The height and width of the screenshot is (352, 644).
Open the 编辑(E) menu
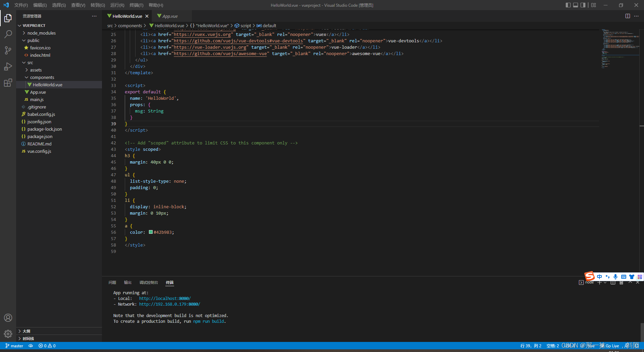(40, 5)
